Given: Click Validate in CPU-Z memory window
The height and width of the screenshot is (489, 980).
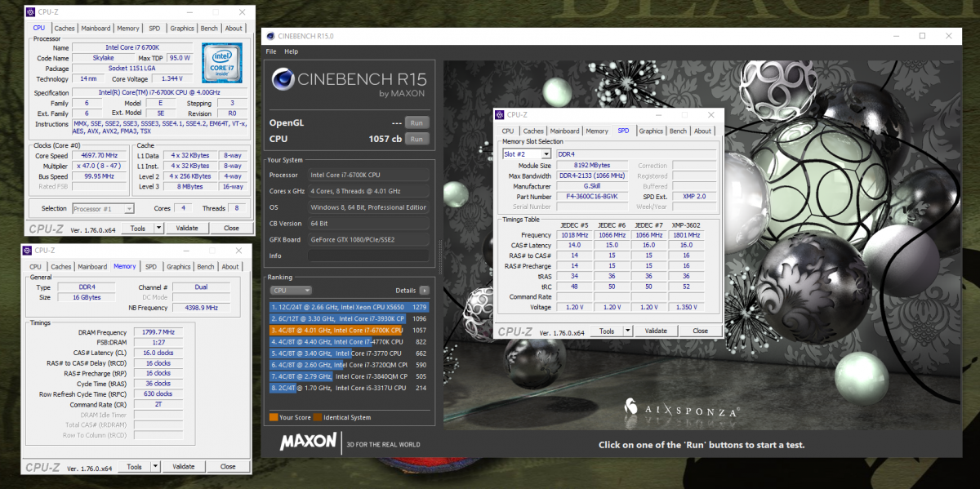Looking at the screenshot, I should click(x=183, y=467).
